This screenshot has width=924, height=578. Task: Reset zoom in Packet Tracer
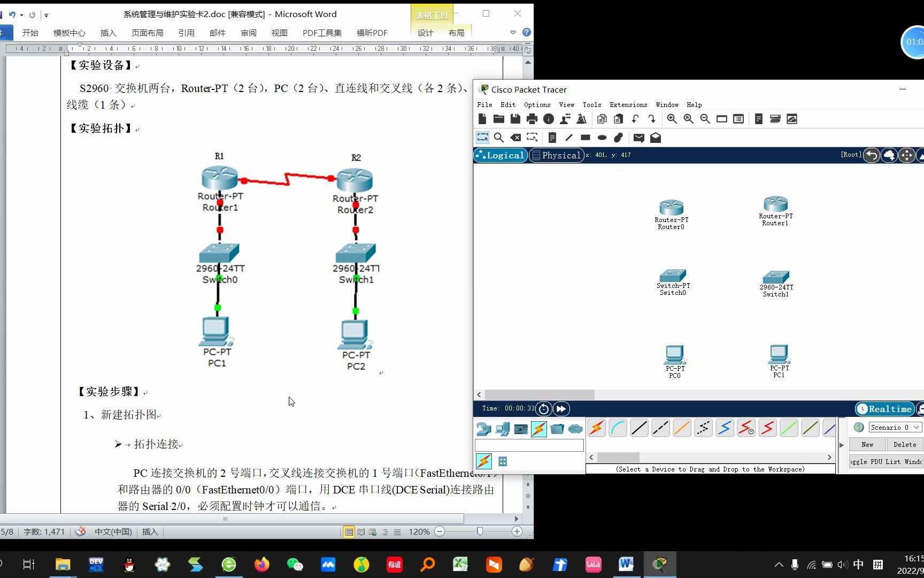click(x=689, y=119)
